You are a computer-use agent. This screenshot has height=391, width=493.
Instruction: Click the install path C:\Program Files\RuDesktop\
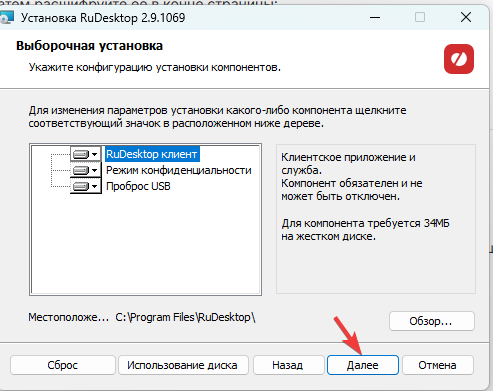tap(185, 317)
